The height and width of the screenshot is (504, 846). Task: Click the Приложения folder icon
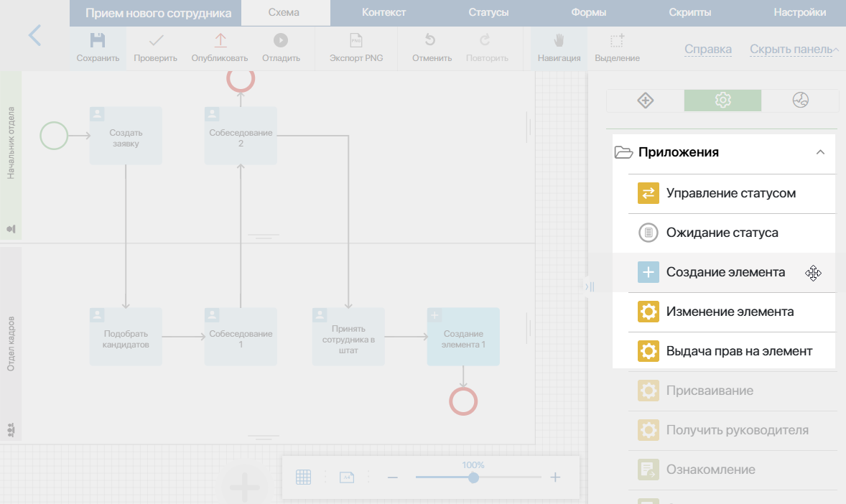click(x=623, y=152)
